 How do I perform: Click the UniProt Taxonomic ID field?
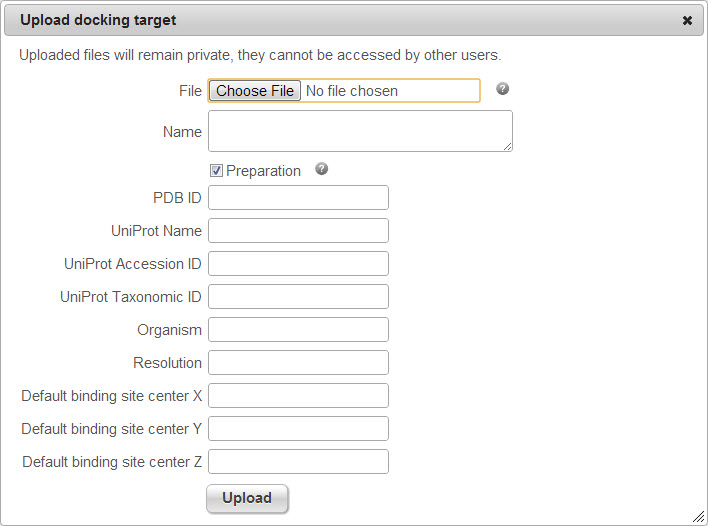click(x=298, y=297)
